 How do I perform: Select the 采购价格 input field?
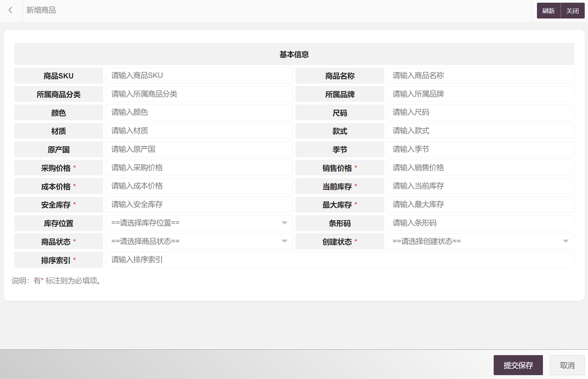pos(199,168)
